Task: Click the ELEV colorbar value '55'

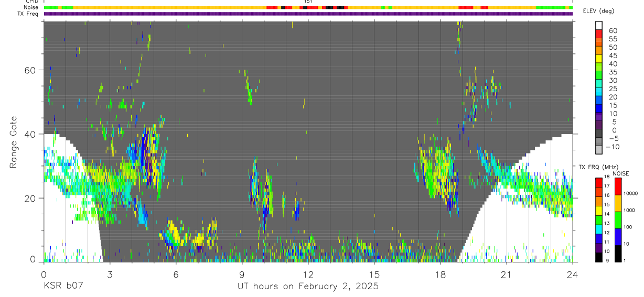Action: (613, 39)
